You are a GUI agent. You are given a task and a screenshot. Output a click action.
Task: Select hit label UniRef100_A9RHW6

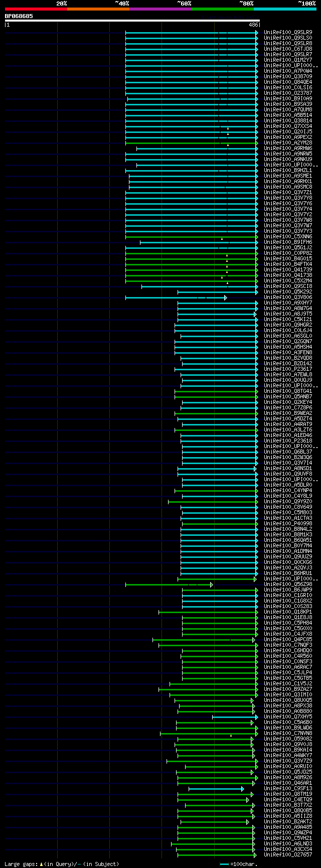(x=288, y=149)
